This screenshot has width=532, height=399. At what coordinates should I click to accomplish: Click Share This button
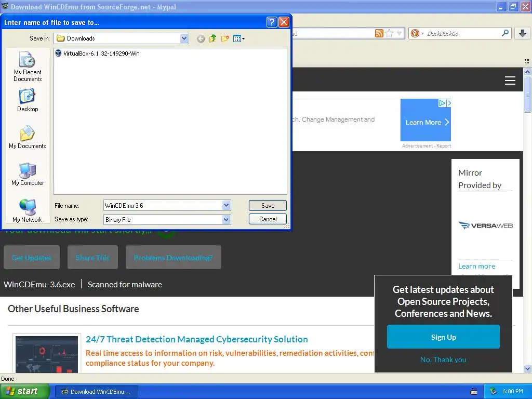[x=92, y=258]
